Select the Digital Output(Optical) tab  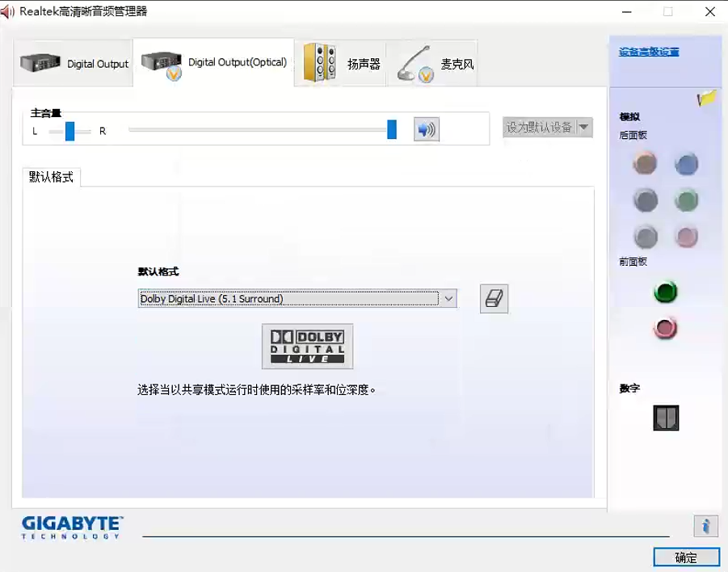[213, 63]
